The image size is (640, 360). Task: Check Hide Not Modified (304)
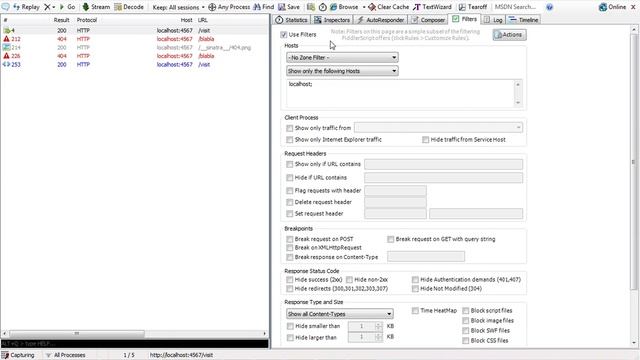click(415, 289)
